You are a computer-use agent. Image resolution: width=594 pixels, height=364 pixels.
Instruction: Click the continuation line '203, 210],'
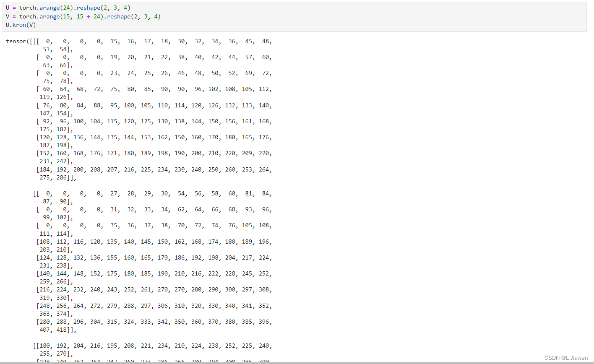[x=56, y=250]
